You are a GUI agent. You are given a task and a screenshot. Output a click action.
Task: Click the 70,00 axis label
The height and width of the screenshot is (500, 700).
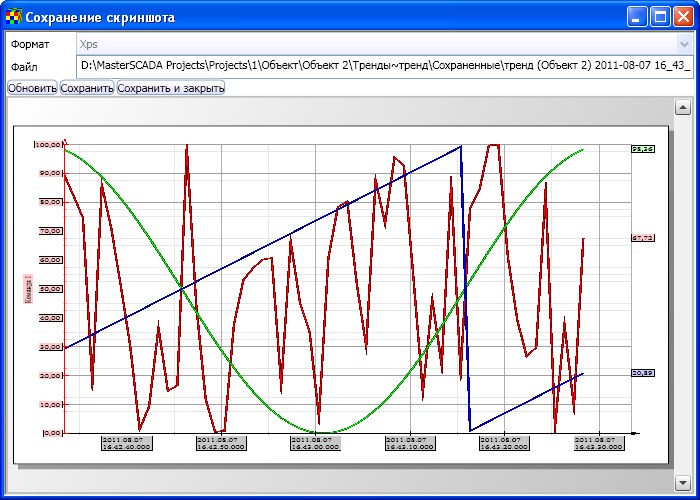point(50,231)
